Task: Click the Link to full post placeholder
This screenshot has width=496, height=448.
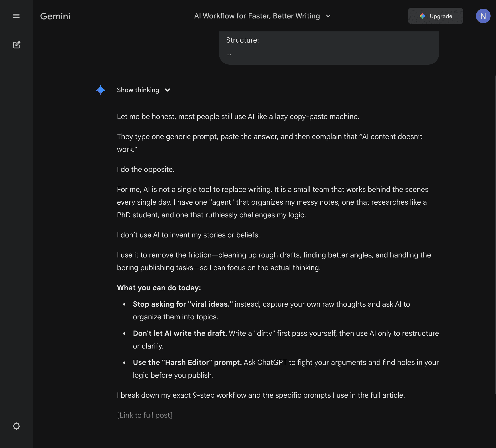Action: [x=145, y=415]
